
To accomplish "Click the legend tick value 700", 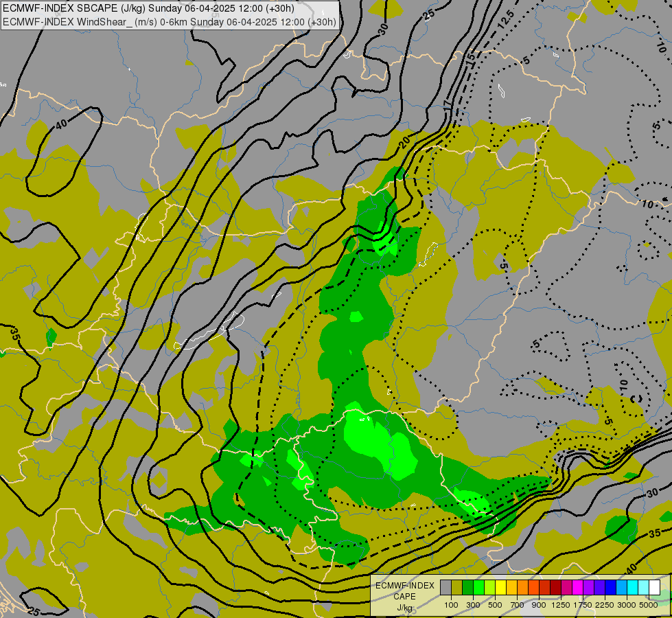I will 518,605.
